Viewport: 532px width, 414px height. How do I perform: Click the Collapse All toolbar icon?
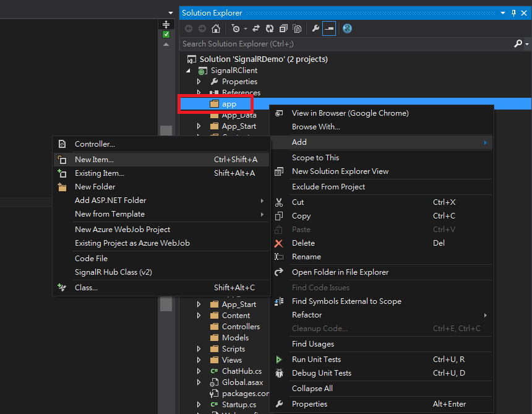[283, 28]
